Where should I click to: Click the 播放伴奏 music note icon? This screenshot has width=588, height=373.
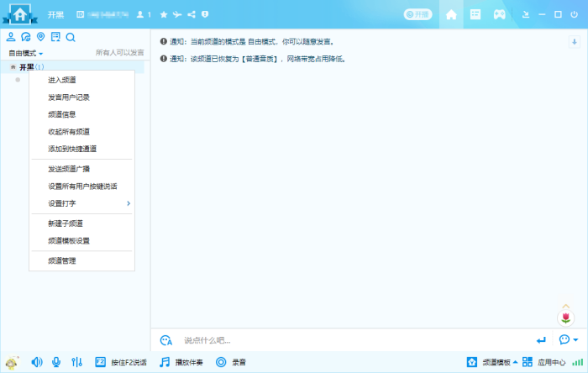tap(165, 362)
